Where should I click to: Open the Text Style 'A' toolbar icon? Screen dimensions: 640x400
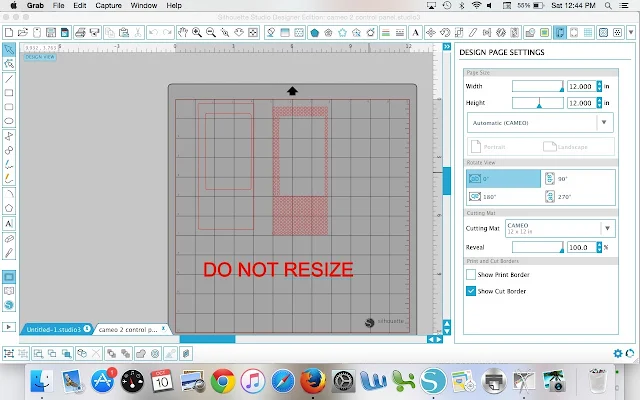(416, 33)
